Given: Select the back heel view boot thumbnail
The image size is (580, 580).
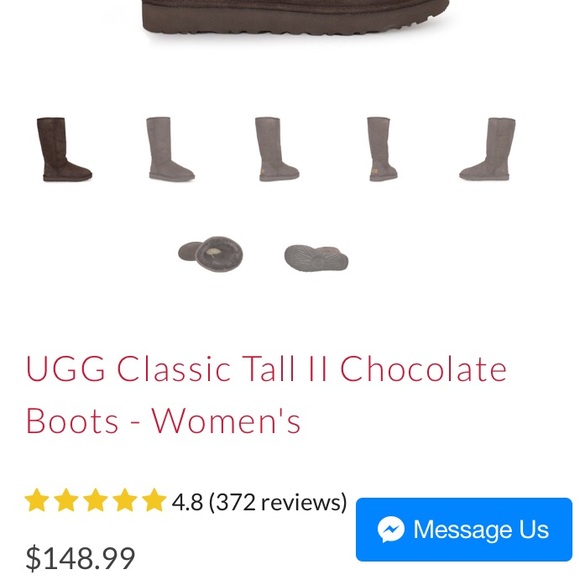Looking at the screenshot, I should tap(382, 149).
